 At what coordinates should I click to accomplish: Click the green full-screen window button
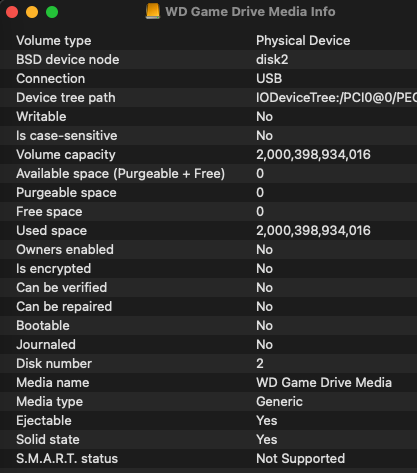52,12
